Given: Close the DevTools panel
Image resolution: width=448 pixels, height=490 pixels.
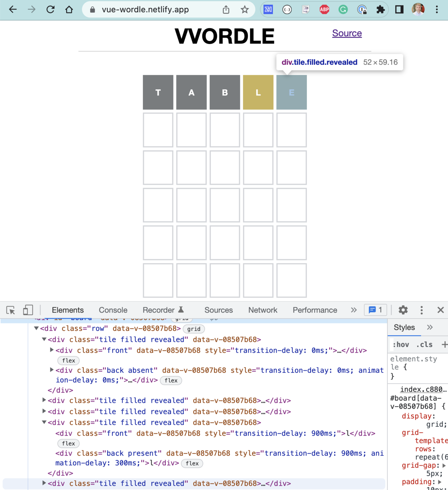Looking at the screenshot, I should [x=440, y=310].
